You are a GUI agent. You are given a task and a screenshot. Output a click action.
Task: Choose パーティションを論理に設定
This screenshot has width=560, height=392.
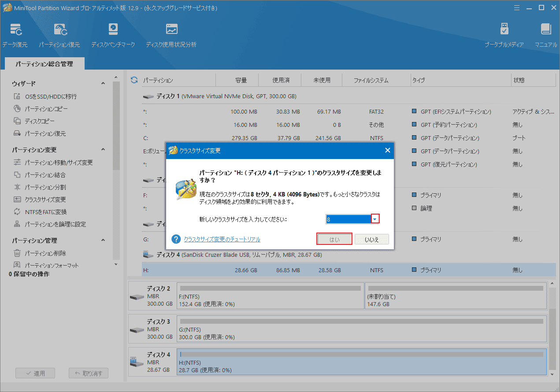[50, 224]
